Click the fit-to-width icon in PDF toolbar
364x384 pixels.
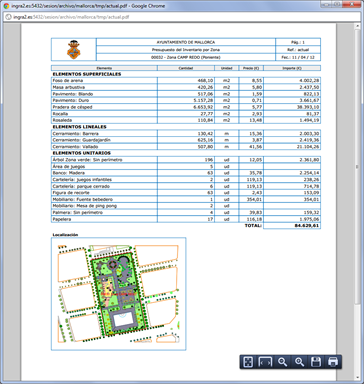click(x=265, y=362)
